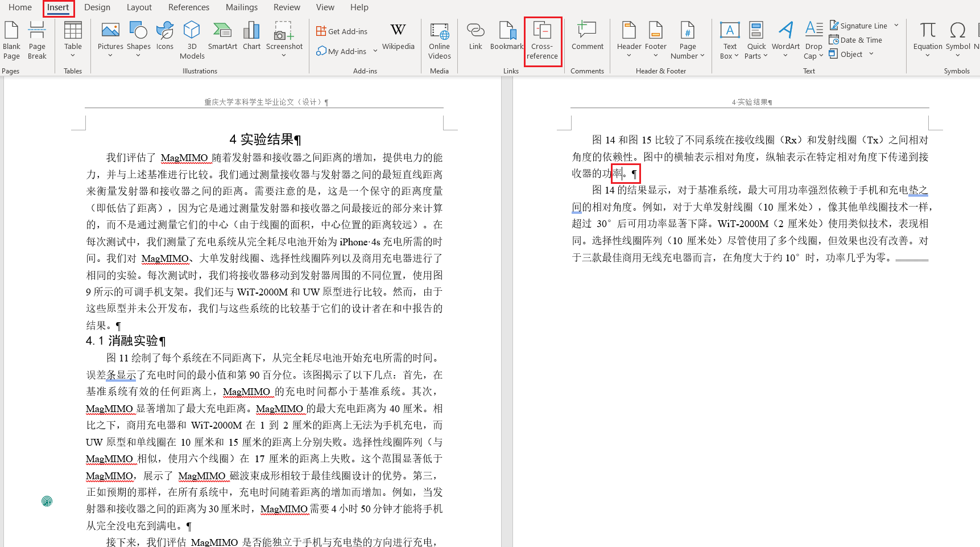Viewport: 980px width, 547px height.
Task: Insert Date & Time
Action: (856, 40)
